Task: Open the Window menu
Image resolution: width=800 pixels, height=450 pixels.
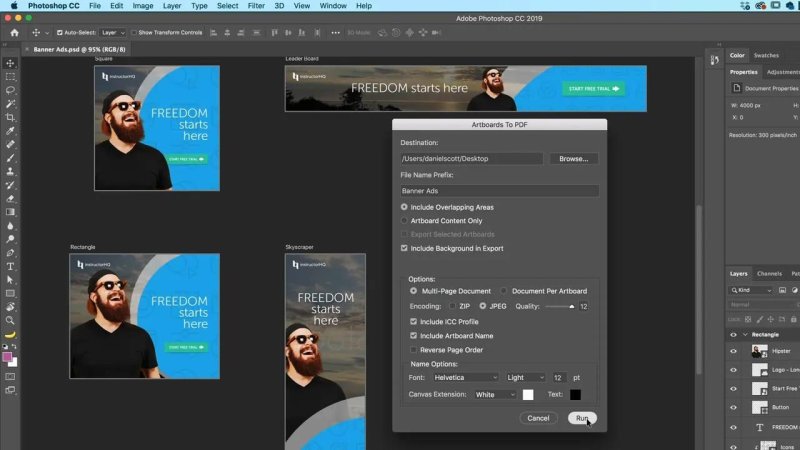Action: 333,6
